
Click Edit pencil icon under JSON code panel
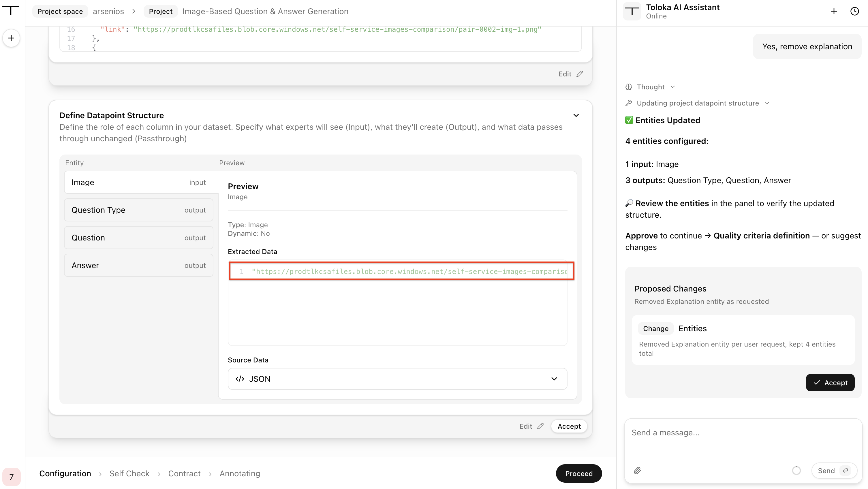point(580,74)
